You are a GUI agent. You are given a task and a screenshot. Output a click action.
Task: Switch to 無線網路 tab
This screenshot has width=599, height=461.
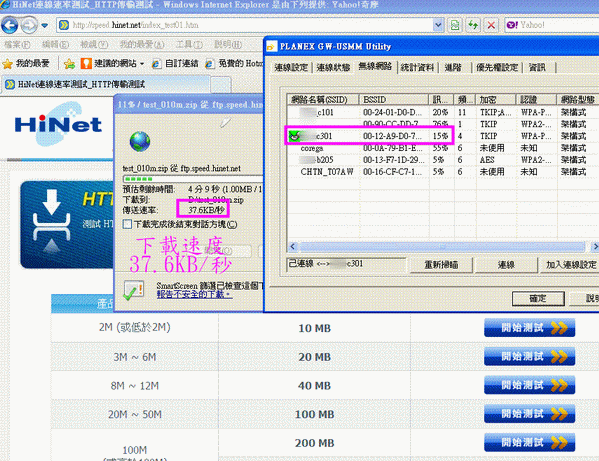375,66
